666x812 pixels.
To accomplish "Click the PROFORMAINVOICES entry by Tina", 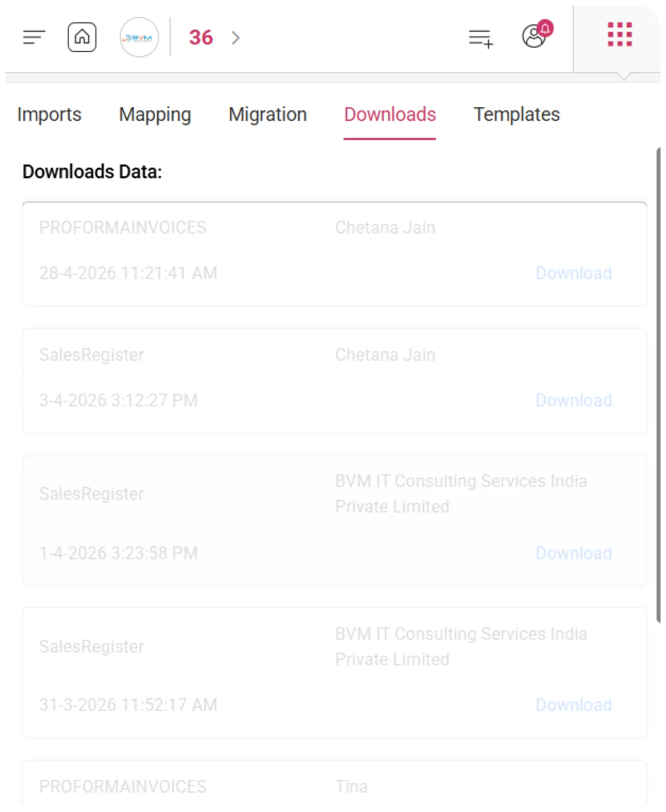I will pos(123,787).
